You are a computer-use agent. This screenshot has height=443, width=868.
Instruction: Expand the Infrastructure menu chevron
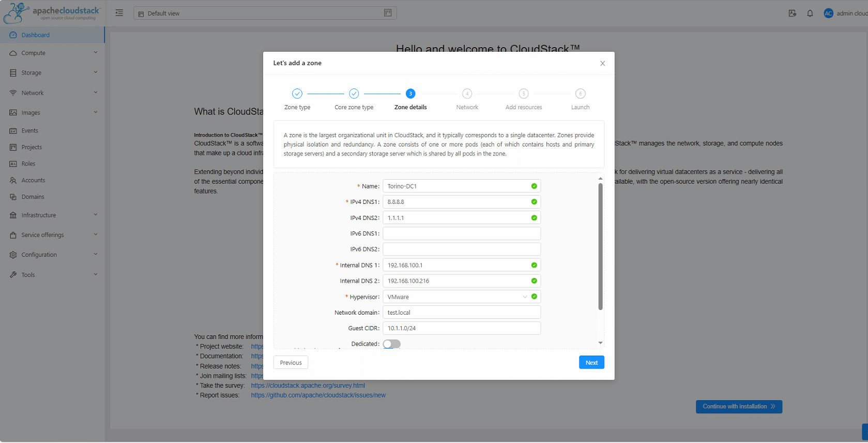(96, 215)
